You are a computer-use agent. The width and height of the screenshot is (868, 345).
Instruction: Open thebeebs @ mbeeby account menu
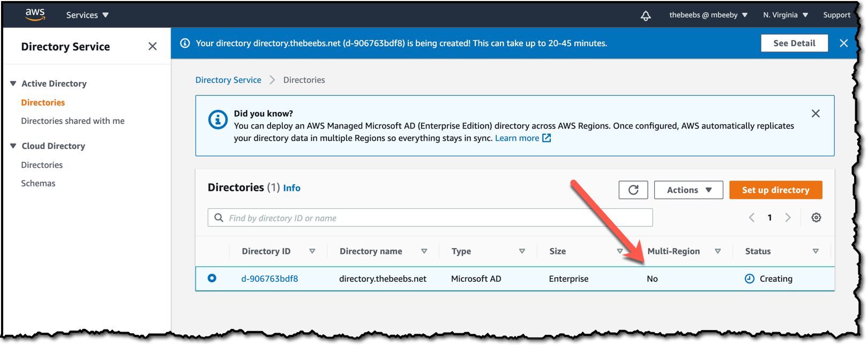[x=708, y=15]
